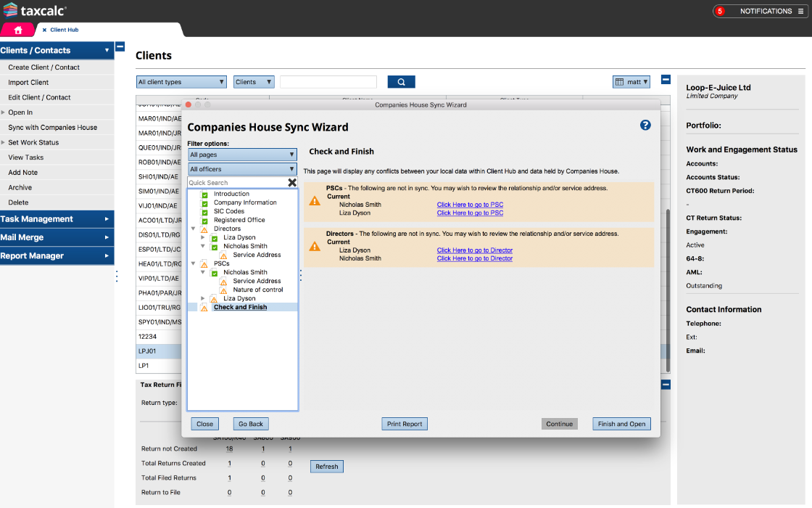Collapse the client list panel minus icon

(666, 79)
